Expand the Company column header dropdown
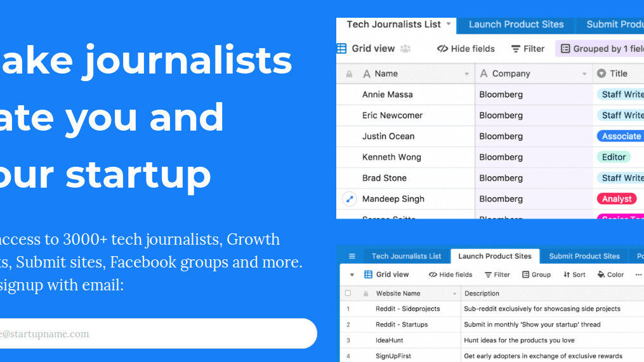The height and width of the screenshot is (362, 644). tap(584, 74)
